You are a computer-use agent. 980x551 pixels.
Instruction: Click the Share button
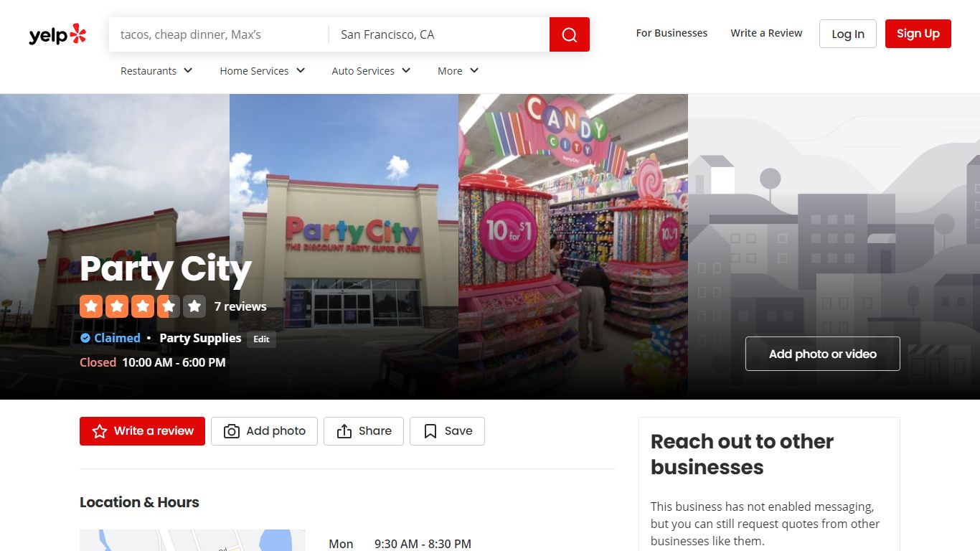364,431
